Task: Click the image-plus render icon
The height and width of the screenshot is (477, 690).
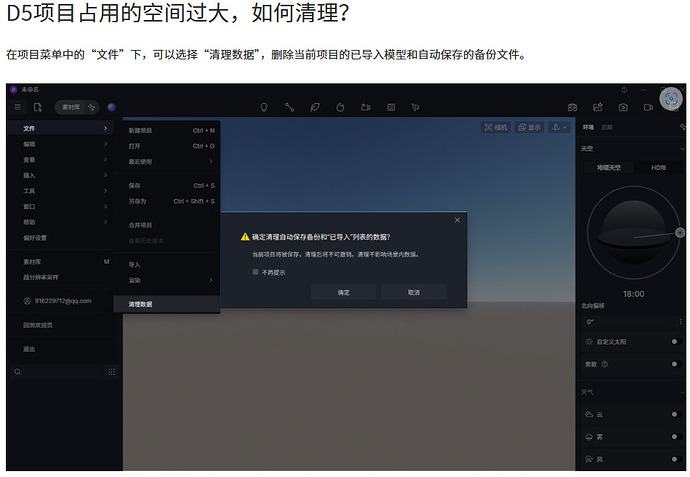Action: point(598,107)
